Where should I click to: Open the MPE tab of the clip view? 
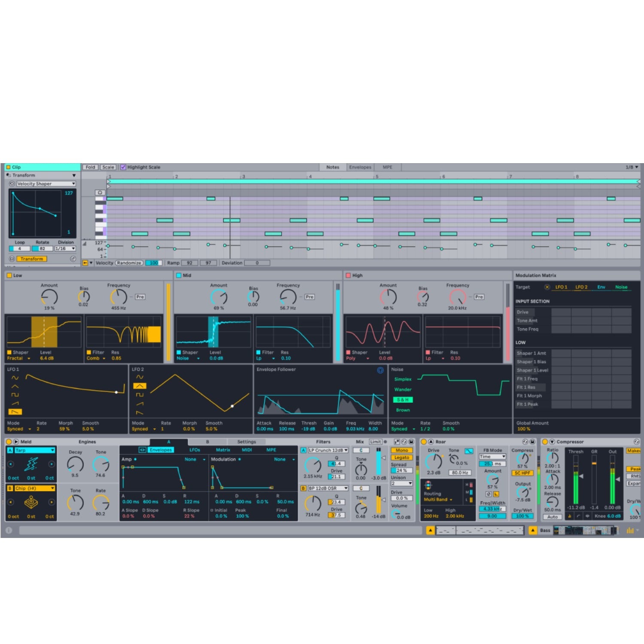point(388,167)
